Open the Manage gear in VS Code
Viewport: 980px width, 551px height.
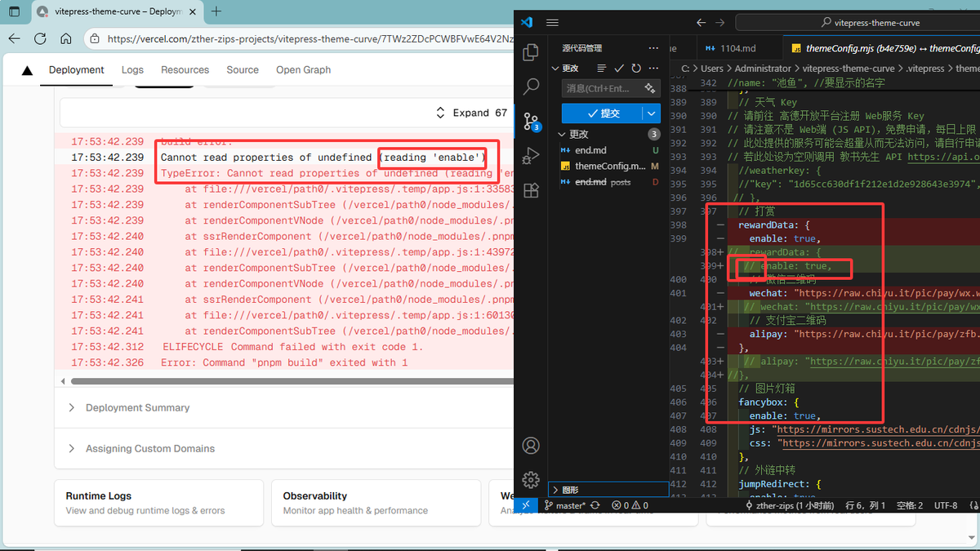531,479
